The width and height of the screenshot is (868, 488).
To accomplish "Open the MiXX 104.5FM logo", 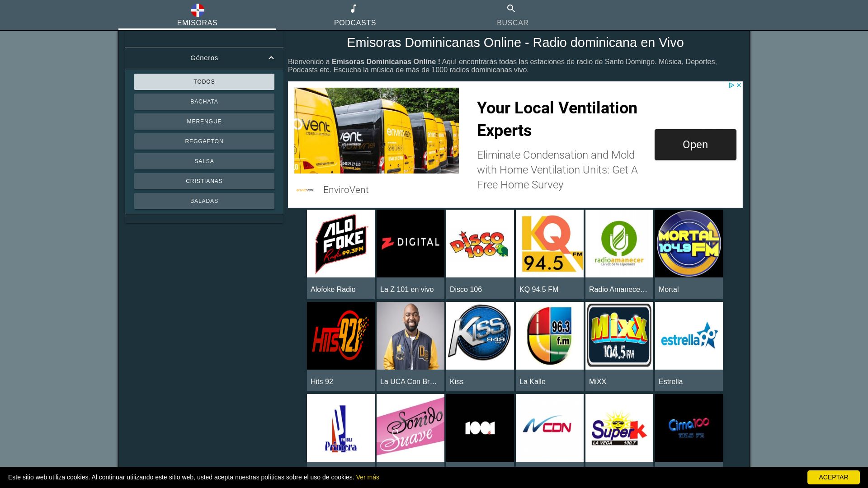I will tap(619, 336).
